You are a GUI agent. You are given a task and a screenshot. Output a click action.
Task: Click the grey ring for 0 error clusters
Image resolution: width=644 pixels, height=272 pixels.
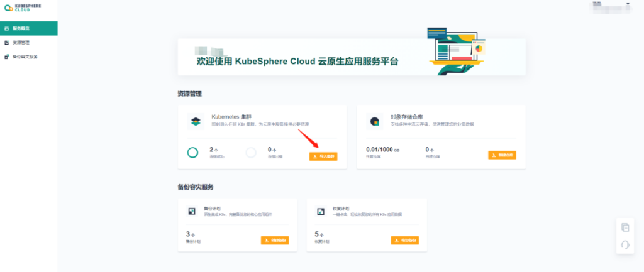(251, 153)
